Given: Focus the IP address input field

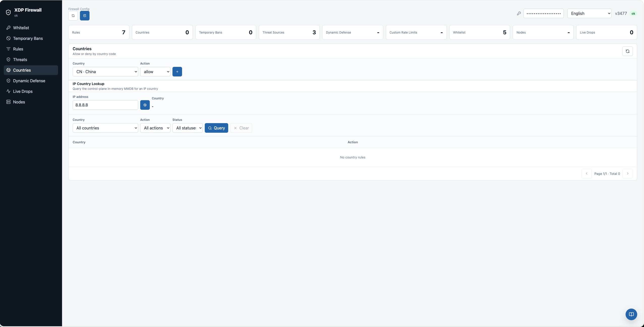Looking at the screenshot, I should (x=105, y=105).
